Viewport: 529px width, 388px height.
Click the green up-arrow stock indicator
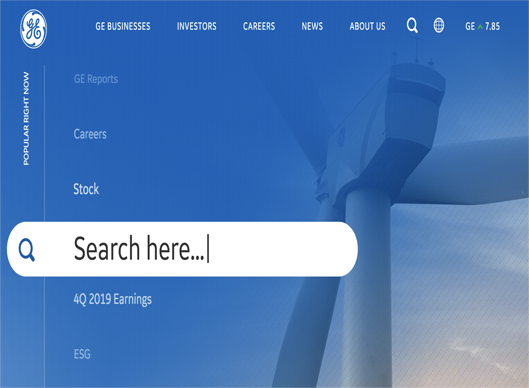click(480, 27)
